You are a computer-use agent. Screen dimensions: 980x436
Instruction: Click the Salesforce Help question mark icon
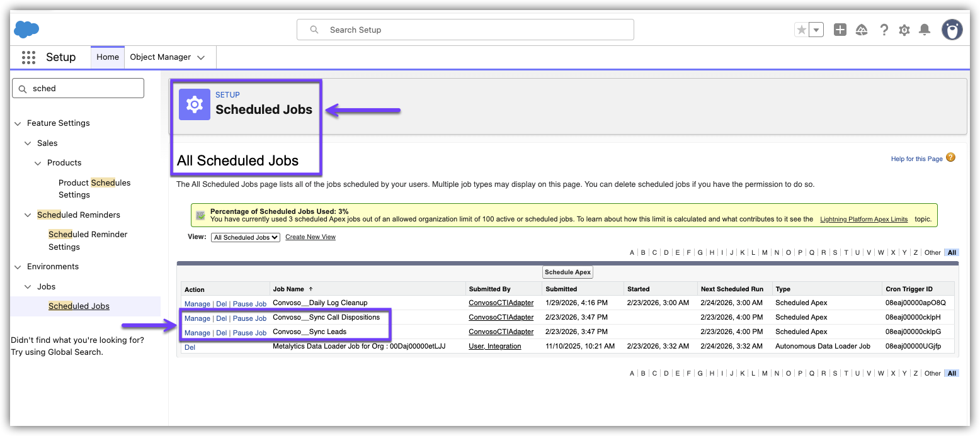[x=884, y=30]
